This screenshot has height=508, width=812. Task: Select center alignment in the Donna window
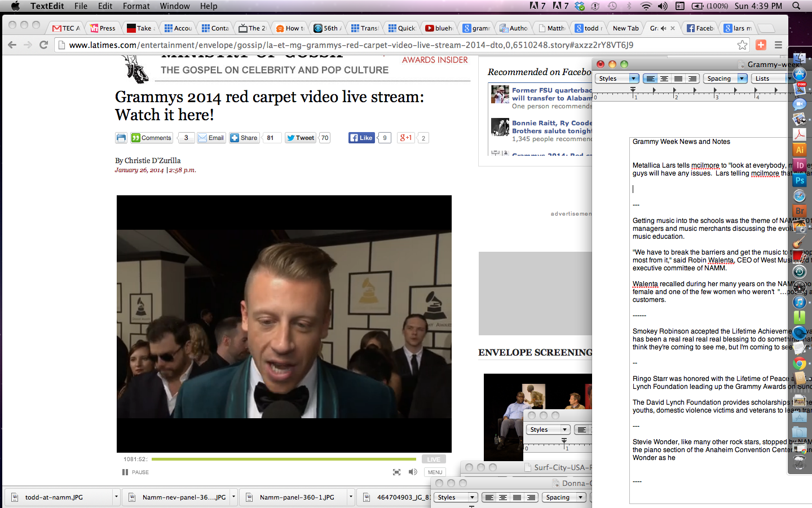tap(503, 497)
